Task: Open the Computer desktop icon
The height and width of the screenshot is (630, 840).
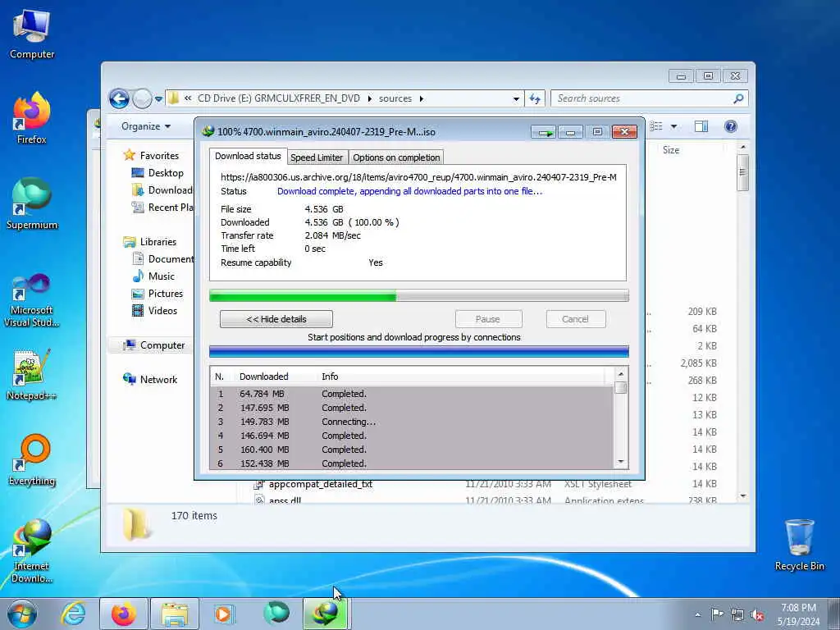Action: coord(32,34)
